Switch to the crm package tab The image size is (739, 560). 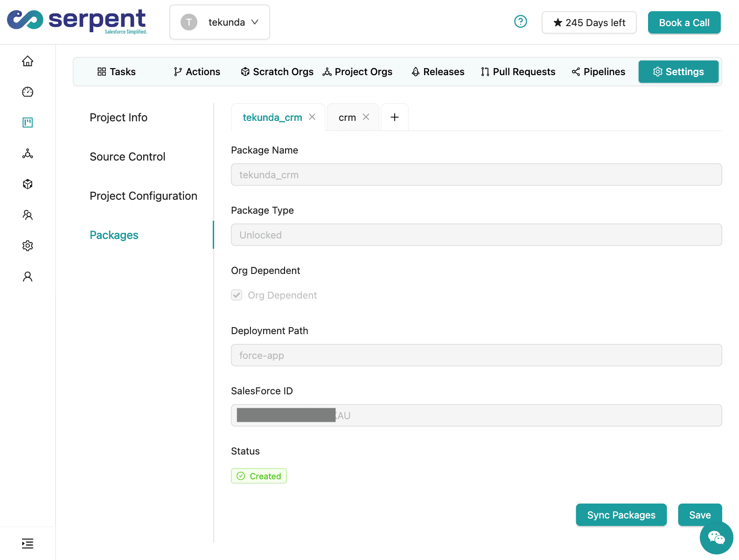click(x=347, y=118)
